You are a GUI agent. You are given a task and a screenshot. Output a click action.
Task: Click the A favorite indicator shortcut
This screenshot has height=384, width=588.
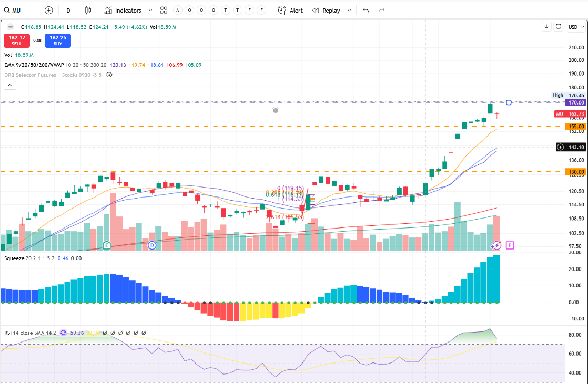177,10
